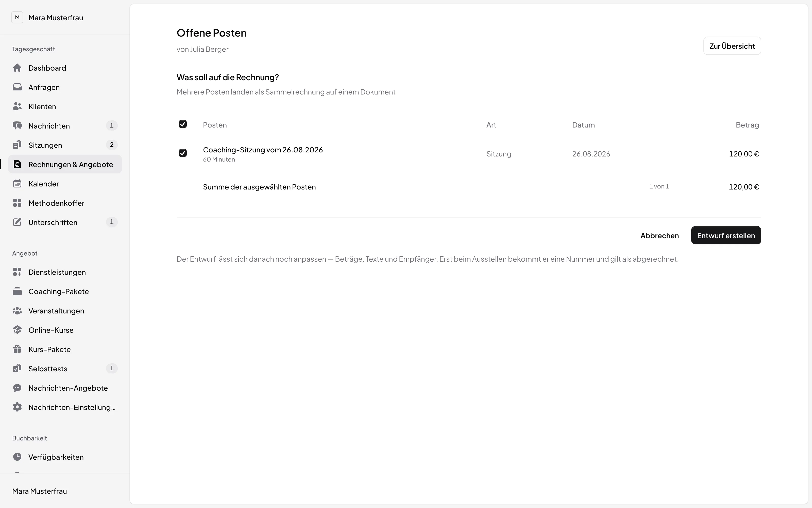This screenshot has width=812, height=508.
Task: Click the 120,00 € amount in the Coaching row
Action: [743, 154]
